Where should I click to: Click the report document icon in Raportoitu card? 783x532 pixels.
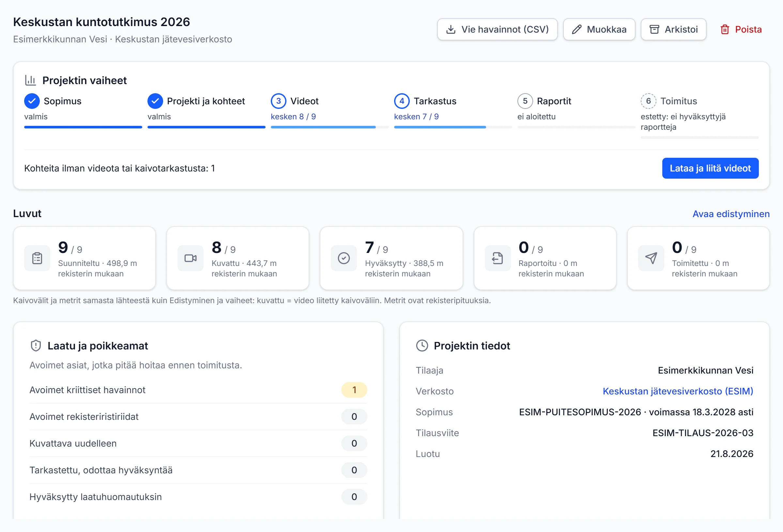(x=498, y=258)
